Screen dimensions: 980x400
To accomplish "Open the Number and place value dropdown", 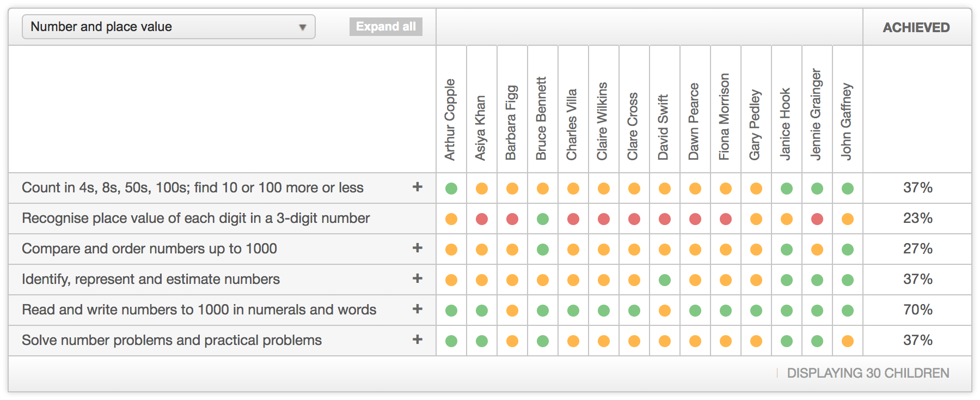I will click(x=168, y=26).
